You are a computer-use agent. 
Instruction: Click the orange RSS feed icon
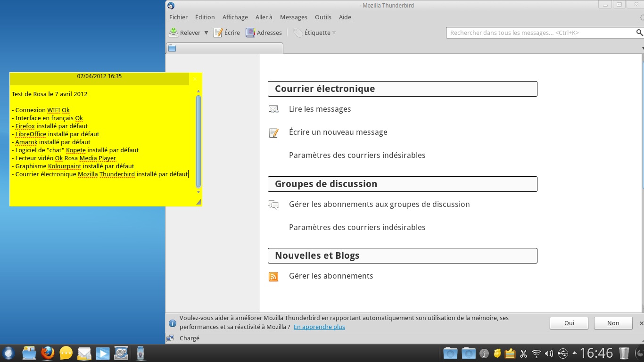(273, 277)
